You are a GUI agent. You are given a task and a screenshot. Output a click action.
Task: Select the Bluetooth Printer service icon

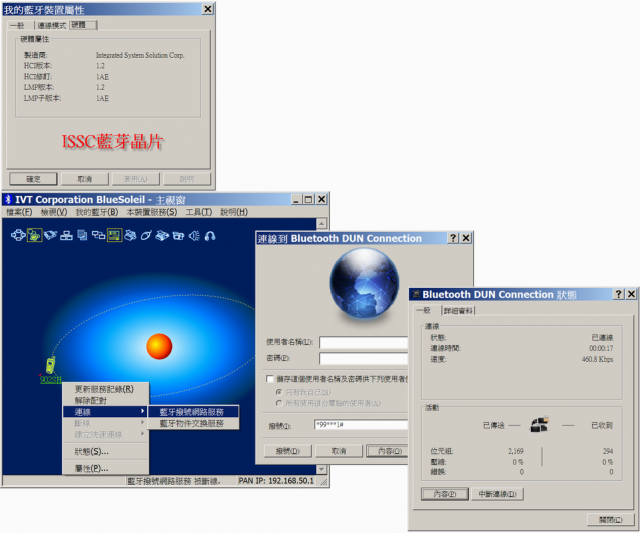(130, 235)
